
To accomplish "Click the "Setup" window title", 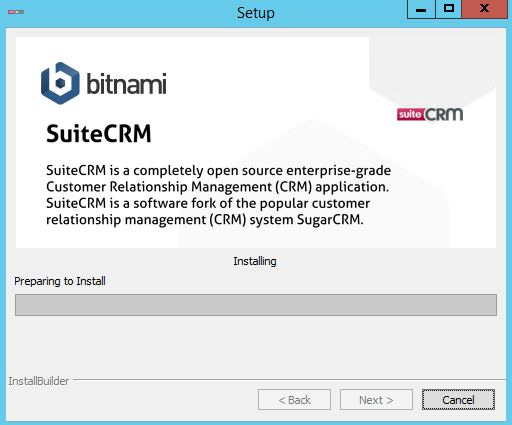I will pos(256,13).
